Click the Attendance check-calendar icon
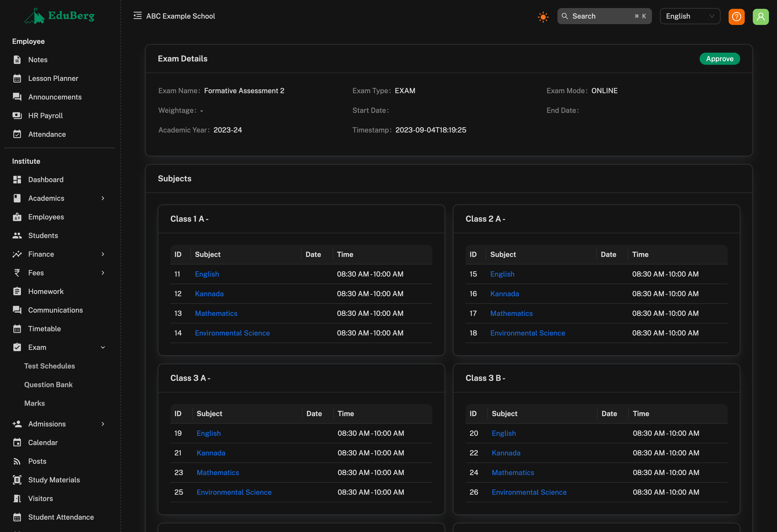The image size is (777, 532). click(17, 134)
